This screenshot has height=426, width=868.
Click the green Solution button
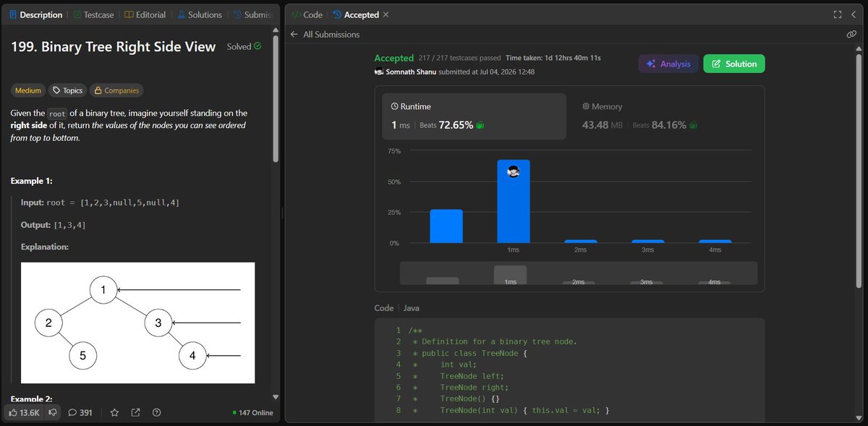pos(733,64)
